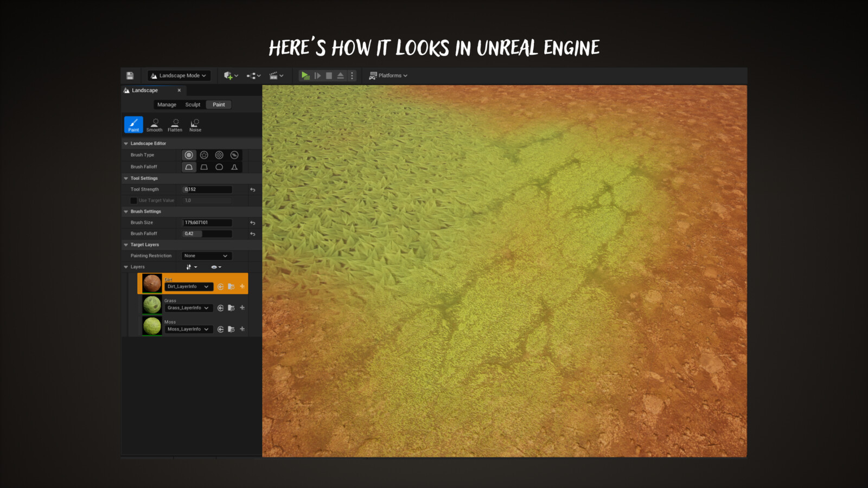Use selected asset for Grass layer

pos(220,308)
